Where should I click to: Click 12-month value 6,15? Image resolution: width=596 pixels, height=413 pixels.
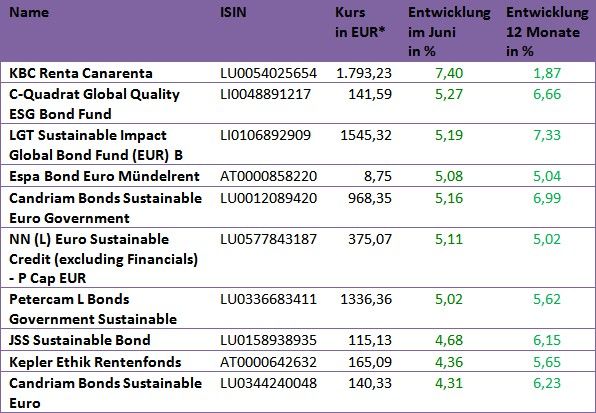pyautogui.click(x=547, y=340)
